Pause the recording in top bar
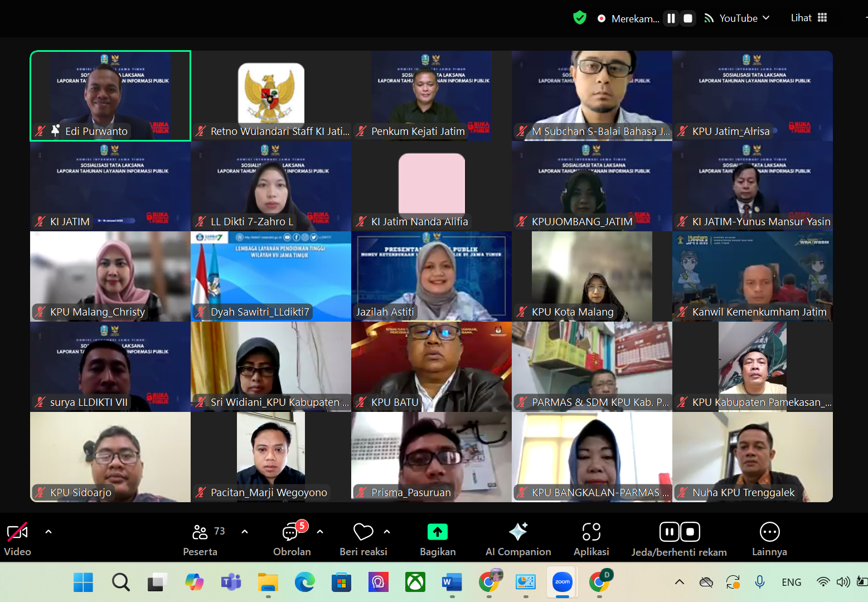868x602 pixels. pos(671,18)
